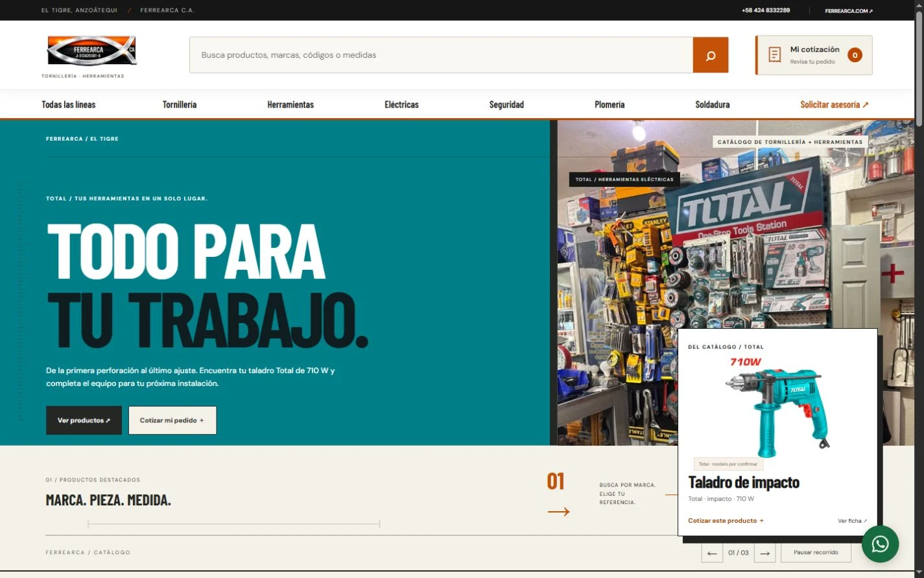Viewport: 924px width, 578px height.
Task: Click the 01 / 03 slide counter
Action: coord(739,553)
